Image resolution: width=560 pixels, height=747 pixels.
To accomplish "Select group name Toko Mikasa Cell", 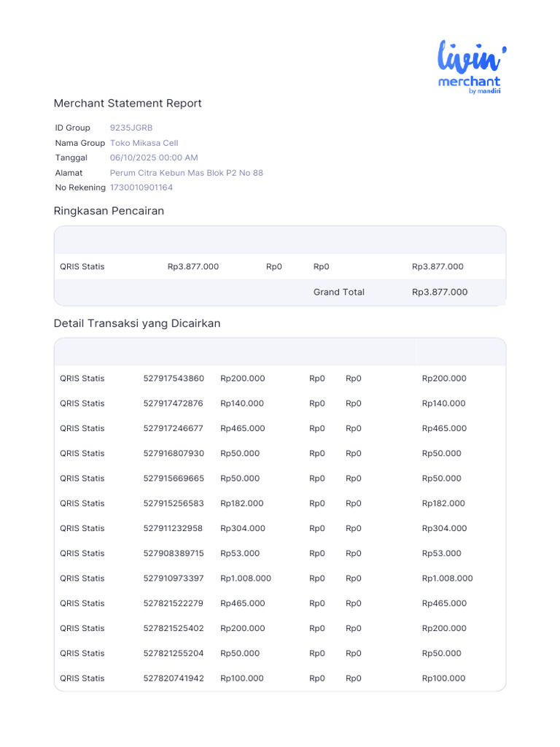I will (x=144, y=143).
